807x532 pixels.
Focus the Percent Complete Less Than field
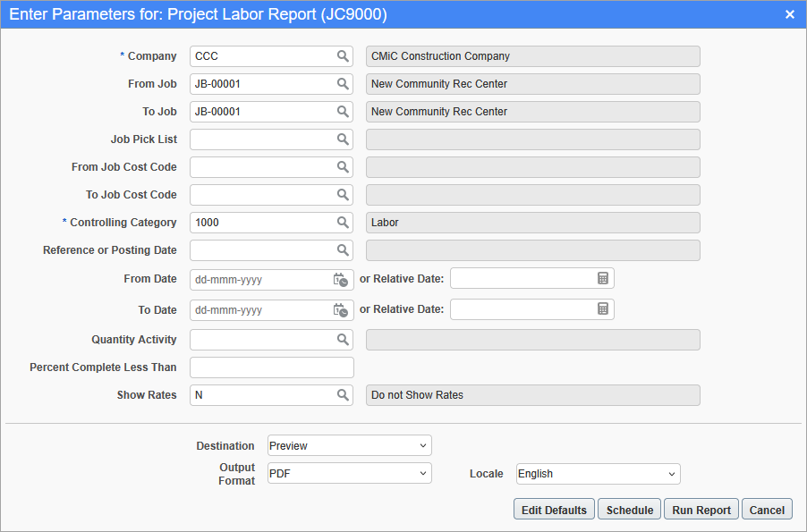click(272, 367)
